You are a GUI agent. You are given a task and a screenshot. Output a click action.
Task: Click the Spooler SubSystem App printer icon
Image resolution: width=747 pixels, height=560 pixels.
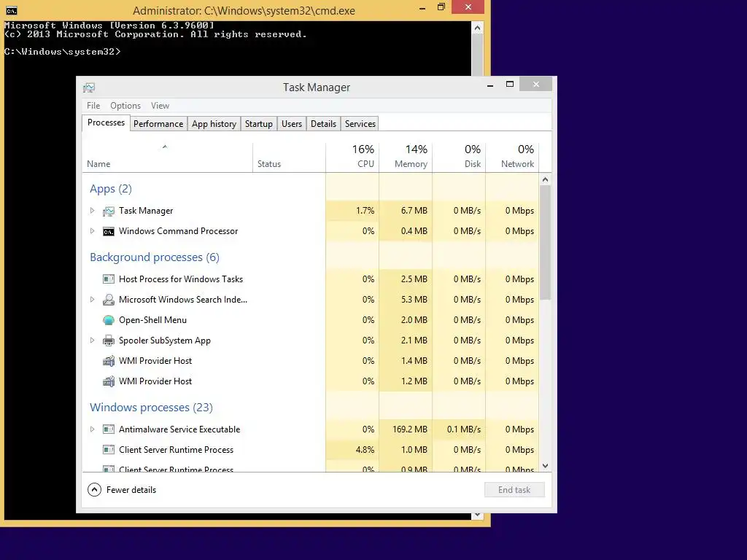[109, 341]
